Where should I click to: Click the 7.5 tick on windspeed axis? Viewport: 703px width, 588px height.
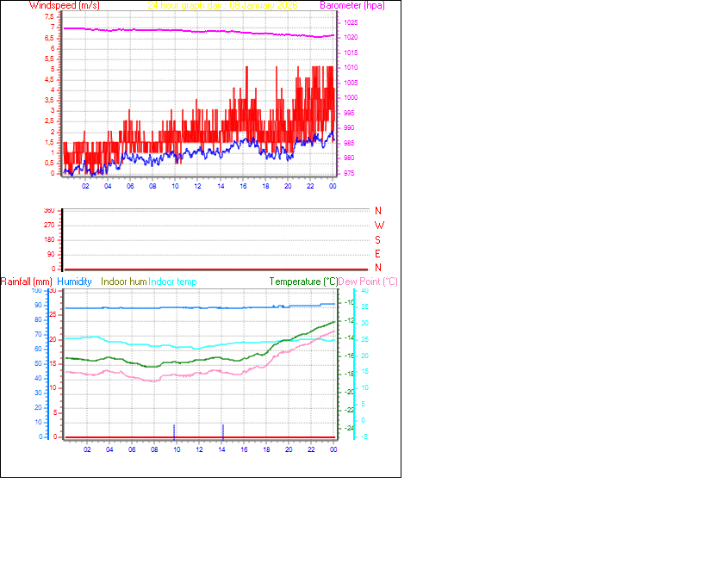[50, 16]
